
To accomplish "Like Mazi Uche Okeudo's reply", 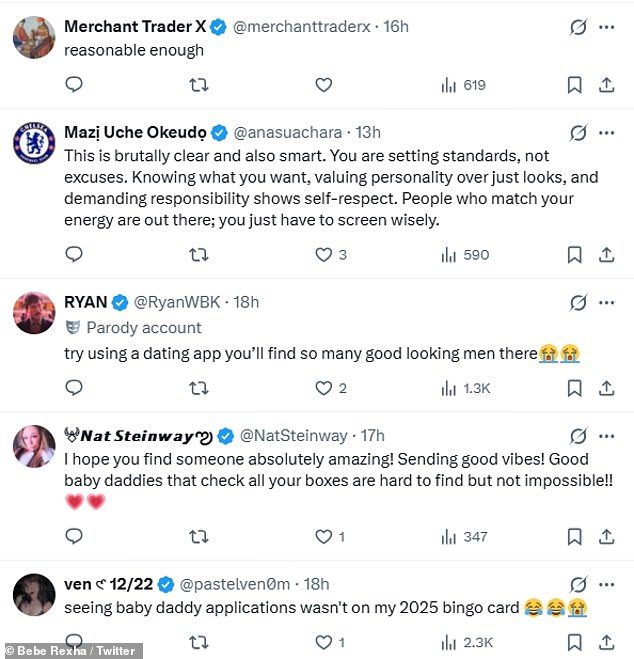I will coord(323,255).
